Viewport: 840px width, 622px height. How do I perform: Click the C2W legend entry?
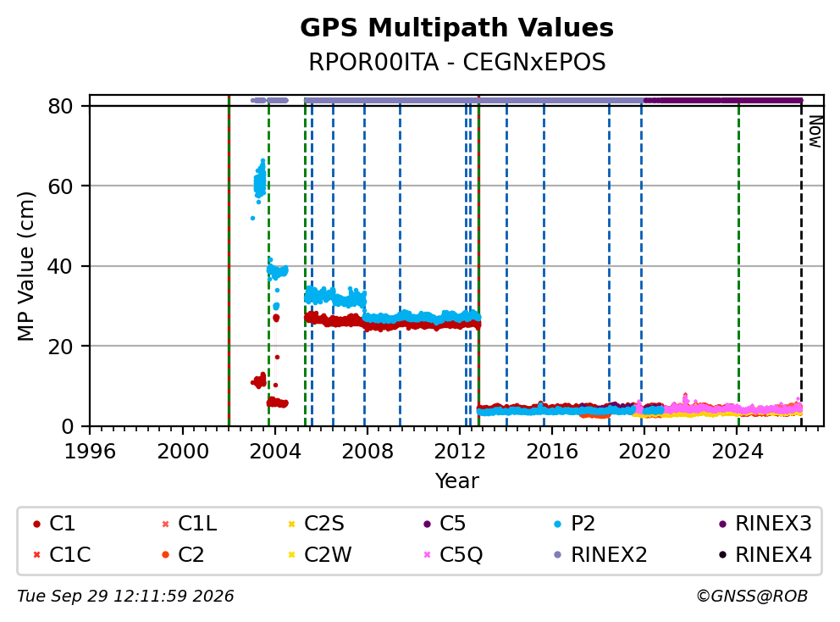(x=320, y=555)
